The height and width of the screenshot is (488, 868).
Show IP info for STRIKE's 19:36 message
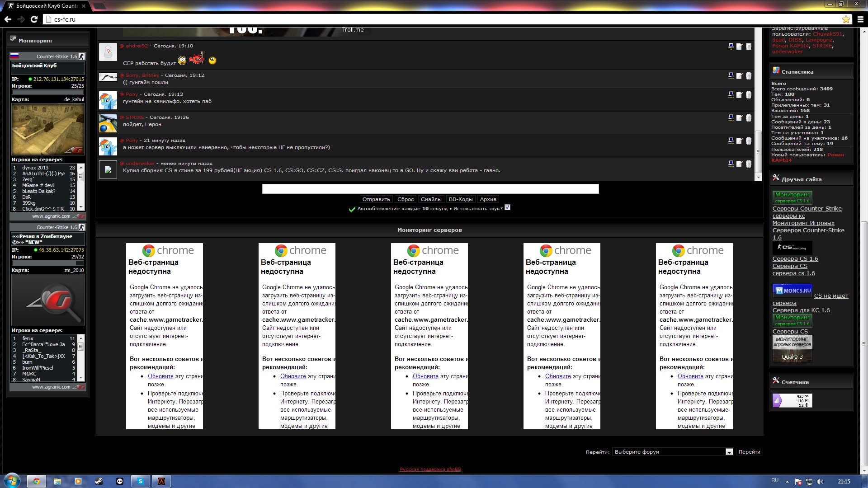point(731,118)
